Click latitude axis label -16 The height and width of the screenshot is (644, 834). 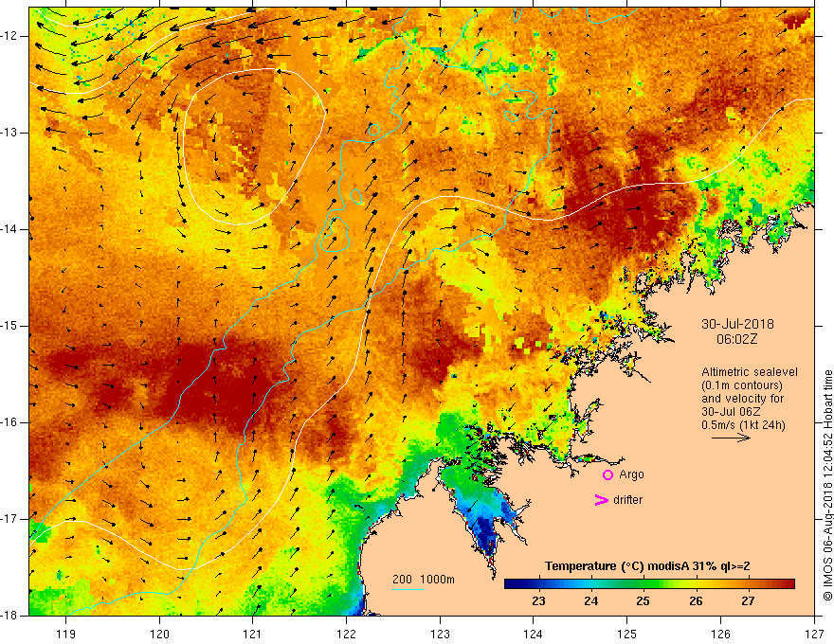click(10, 422)
